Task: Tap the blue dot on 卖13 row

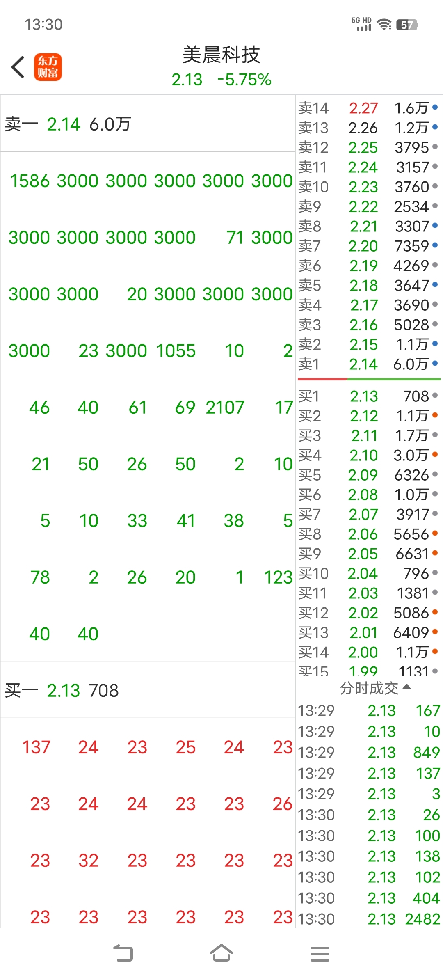Action: coord(435,127)
